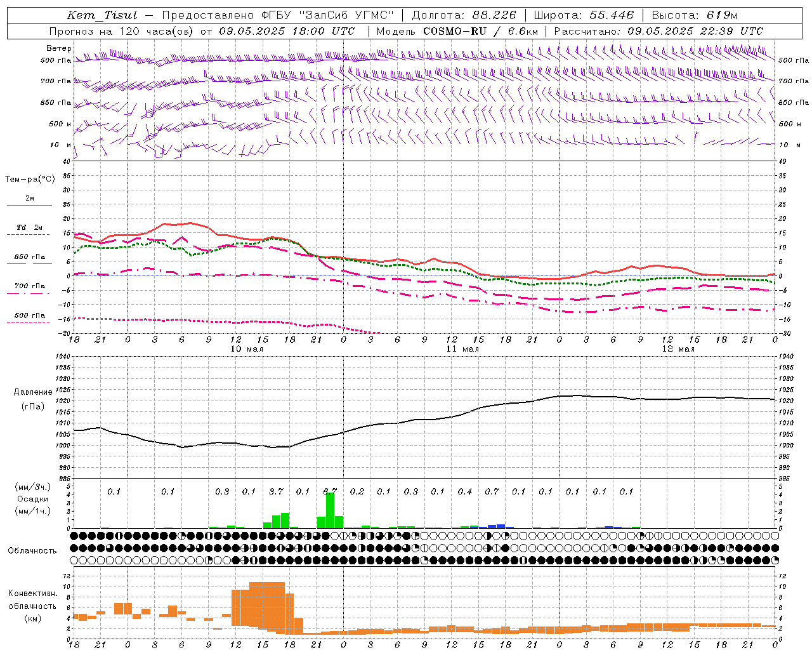The image size is (812, 650).
Task: Click the '10 мая' date label
Action: tap(246, 349)
